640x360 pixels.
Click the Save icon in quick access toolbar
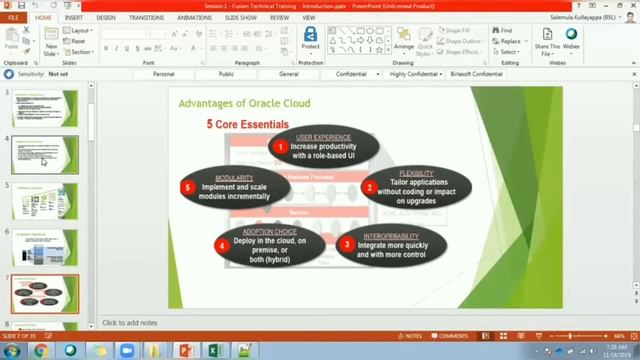pyautogui.click(x=21, y=6)
